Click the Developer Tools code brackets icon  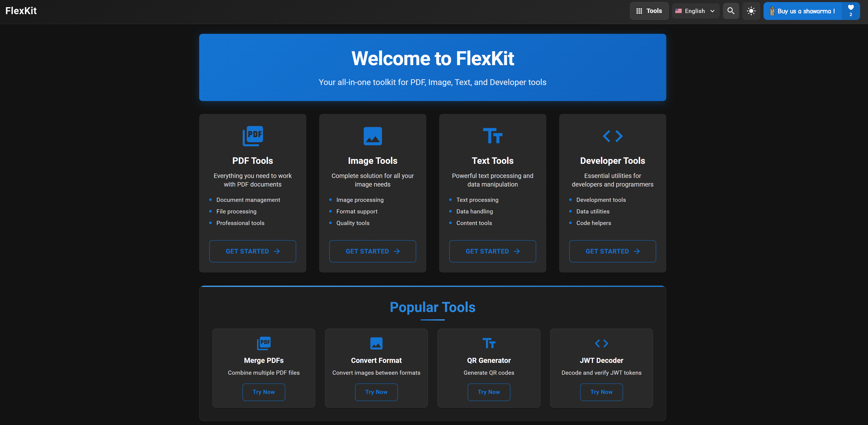click(612, 136)
